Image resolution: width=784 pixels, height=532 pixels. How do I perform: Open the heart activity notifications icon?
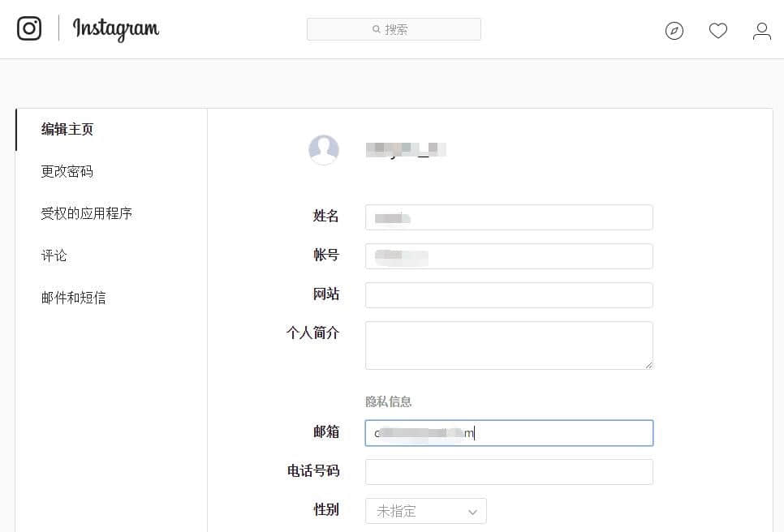[x=717, y=31]
